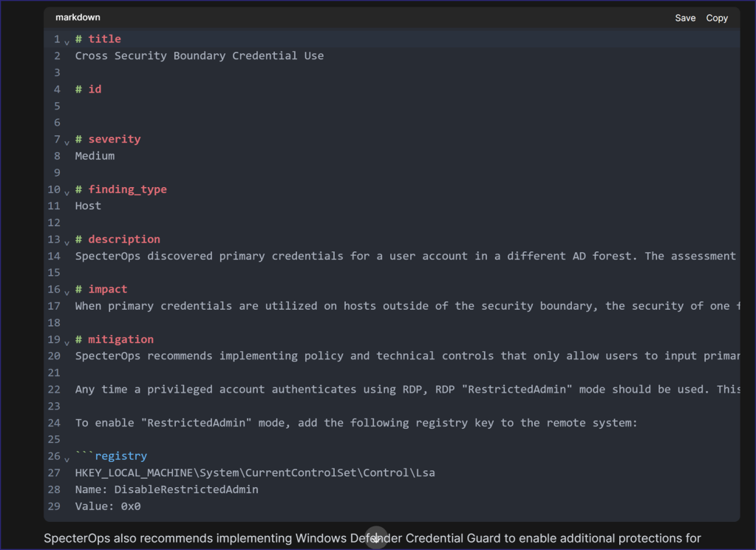The image size is (756, 550).
Task: Click the Save button in code header
Action: tap(684, 18)
